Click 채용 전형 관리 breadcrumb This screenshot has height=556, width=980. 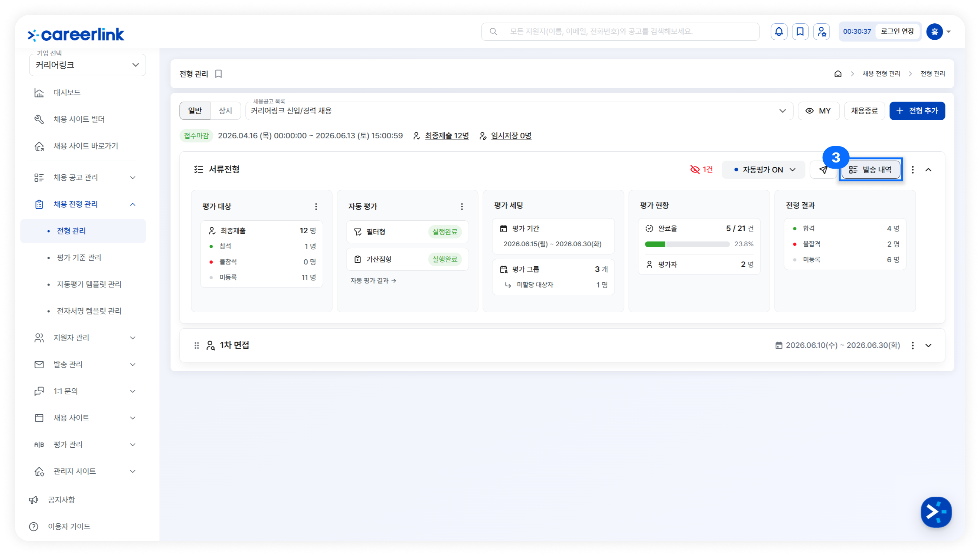[x=881, y=74]
